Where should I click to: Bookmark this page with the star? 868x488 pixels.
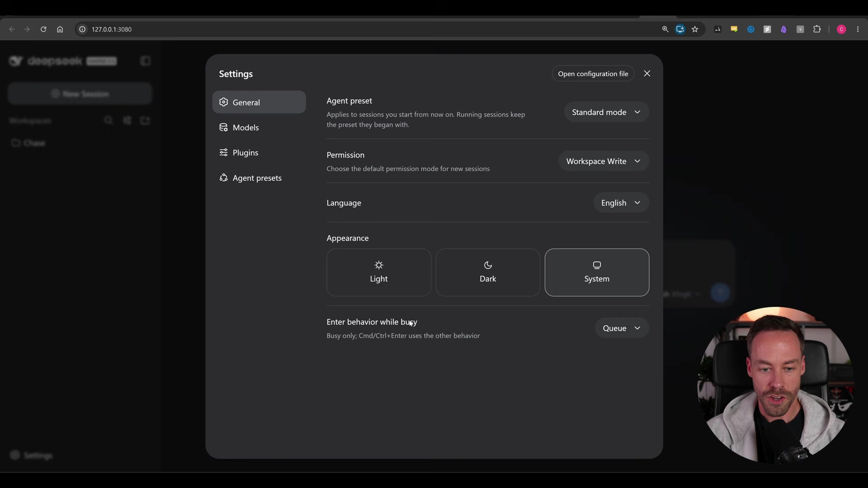point(695,29)
